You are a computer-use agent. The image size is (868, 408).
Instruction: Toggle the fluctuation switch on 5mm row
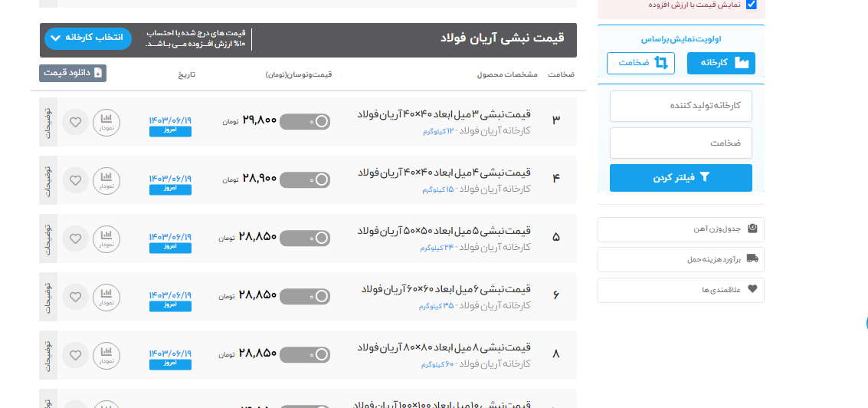(305, 239)
